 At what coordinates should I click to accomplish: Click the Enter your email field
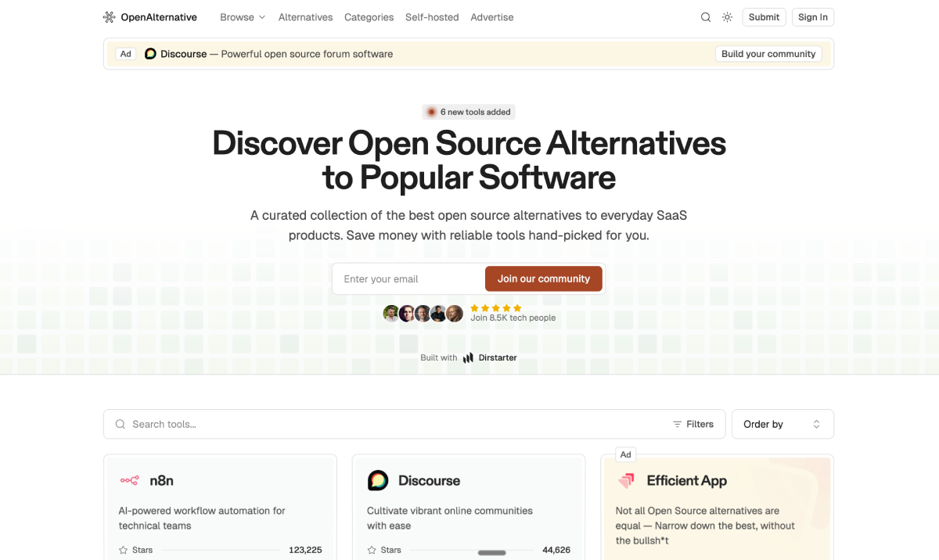(410, 278)
